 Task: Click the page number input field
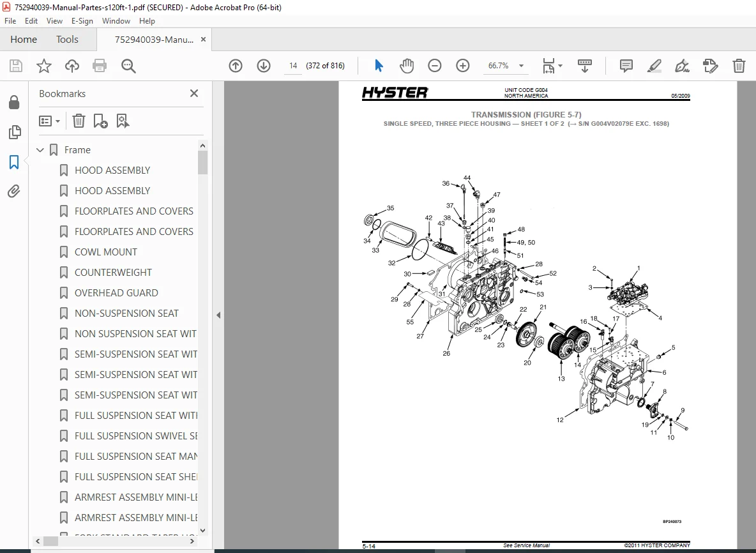(x=293, y=66)
